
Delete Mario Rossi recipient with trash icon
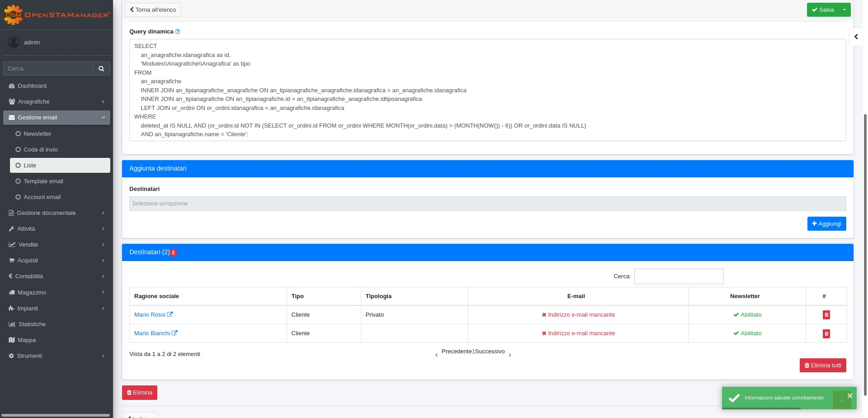point(826,315)
